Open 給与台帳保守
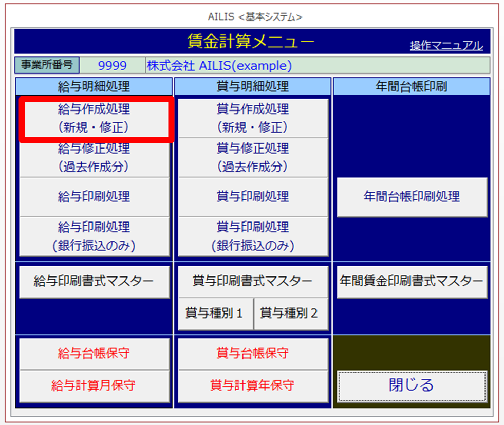The width and height of the screenshot is (504, 425). click(x=94, y=354)
